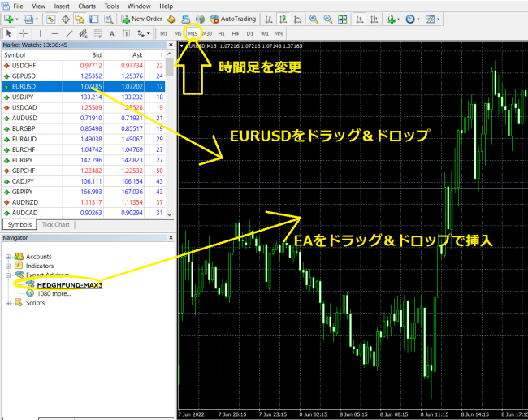Select the Cursor arrow tool
Viewport: 528px width, 420px height.
point(9,33)
